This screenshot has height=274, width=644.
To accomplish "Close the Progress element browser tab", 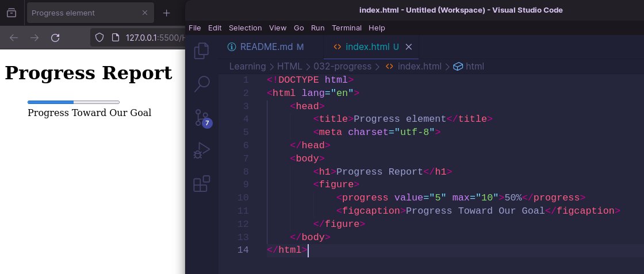I will click(144, 13).
